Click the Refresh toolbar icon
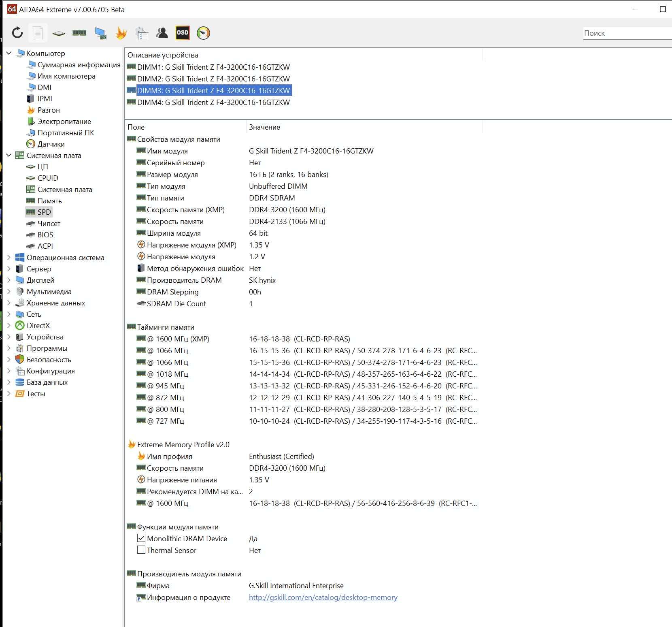This screenshot has height=627, width=672. tap(17, 33)
